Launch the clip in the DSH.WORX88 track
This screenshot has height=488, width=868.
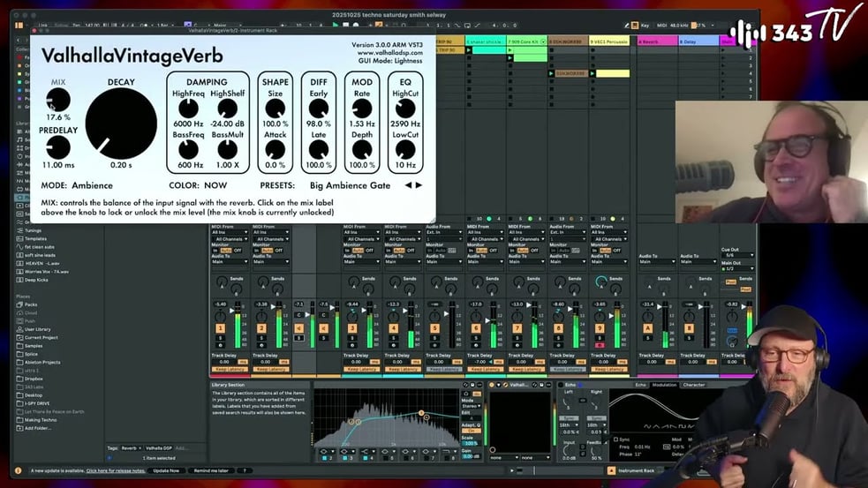pyautogui.click(x=551, y=73)
